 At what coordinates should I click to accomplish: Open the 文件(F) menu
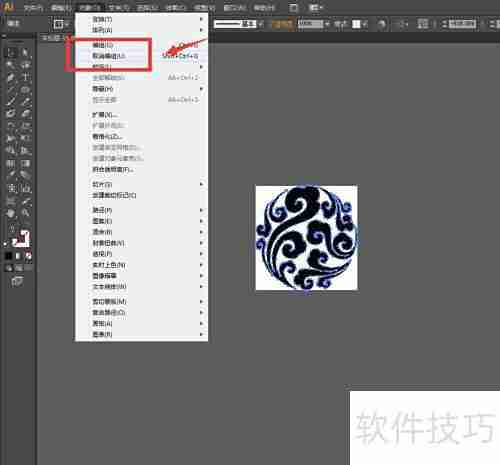(x=33, y=7)
